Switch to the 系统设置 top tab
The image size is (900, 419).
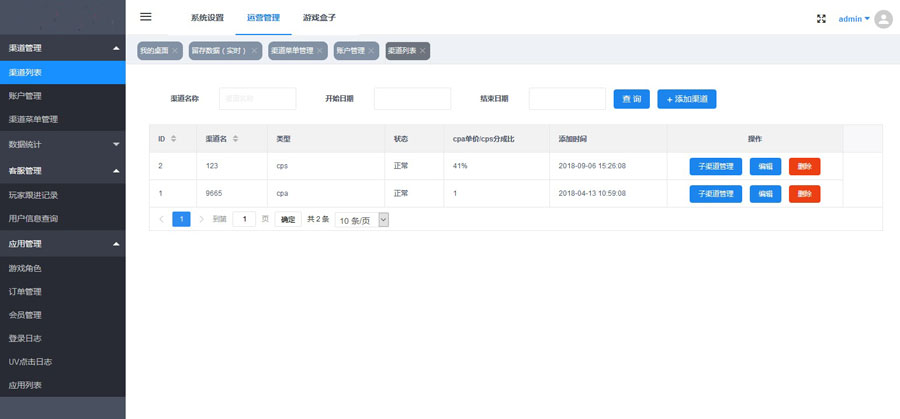[207, 18]
